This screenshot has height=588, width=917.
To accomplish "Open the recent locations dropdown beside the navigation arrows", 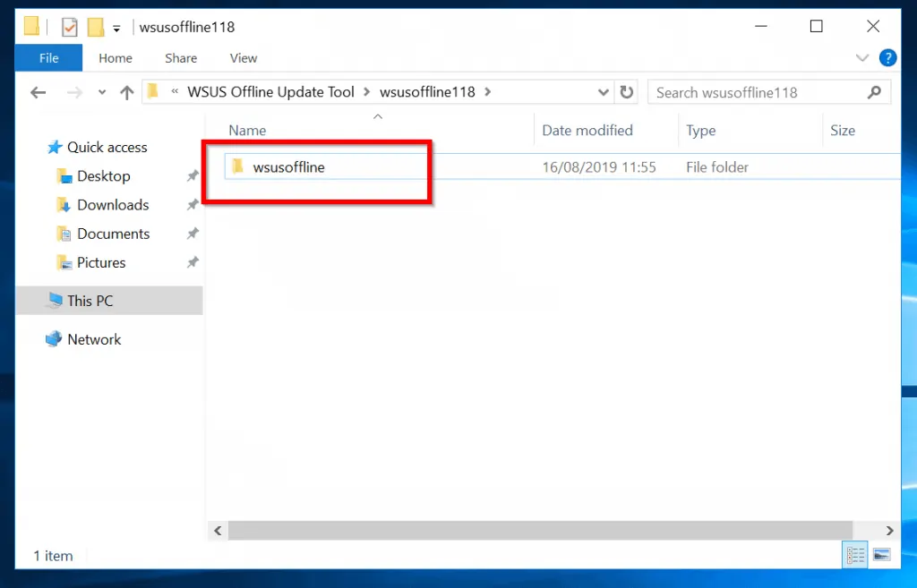I will coord(101,91).
